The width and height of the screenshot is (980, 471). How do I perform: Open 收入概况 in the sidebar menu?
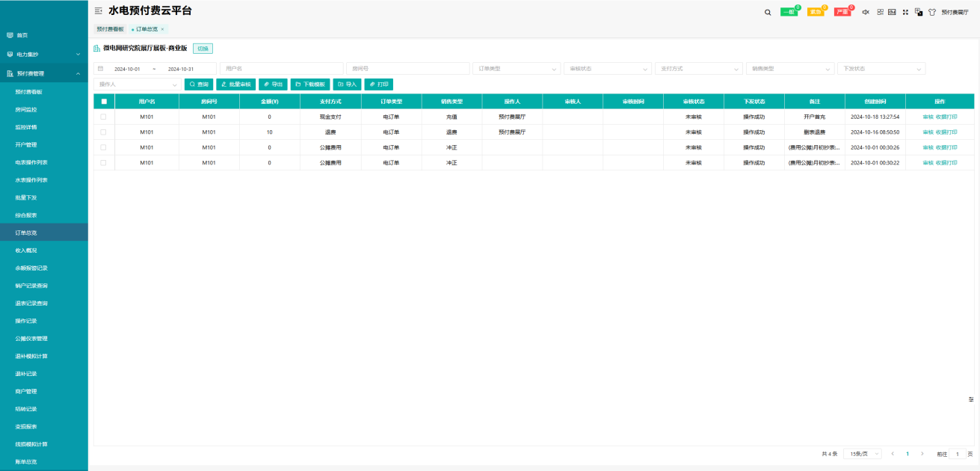click(x=26, y=250)
